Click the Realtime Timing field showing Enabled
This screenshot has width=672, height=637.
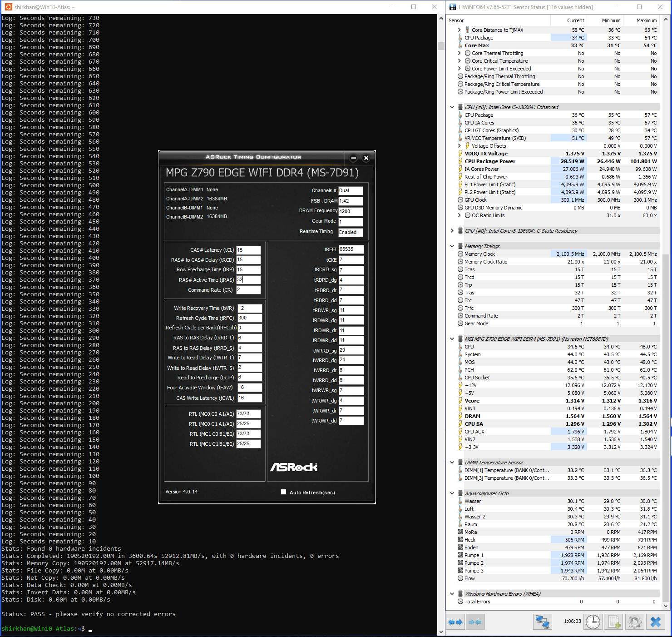351,232
